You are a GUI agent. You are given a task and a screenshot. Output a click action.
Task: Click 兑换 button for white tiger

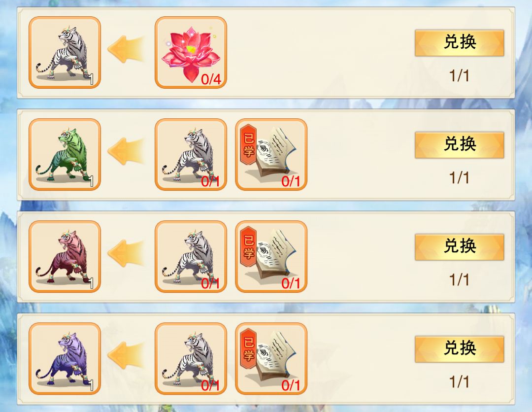(x=460, y=43)
